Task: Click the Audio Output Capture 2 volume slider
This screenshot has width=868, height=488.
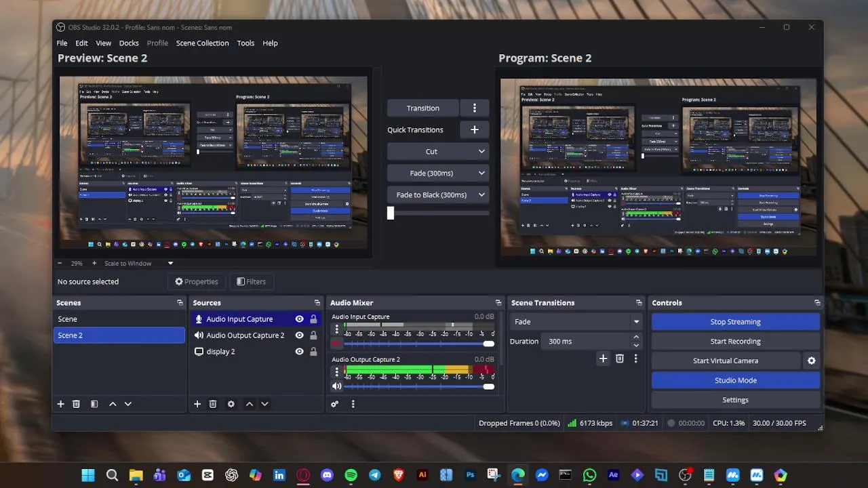Action: [419, 386]
